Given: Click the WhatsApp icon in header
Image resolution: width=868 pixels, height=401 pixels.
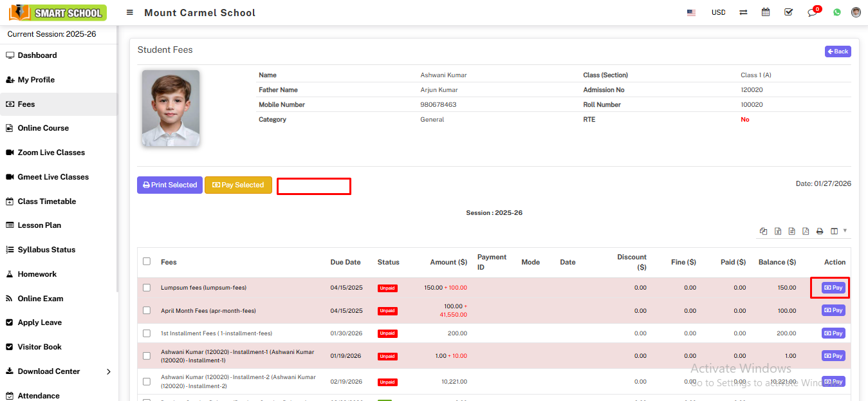Looking at the screenshot, I should (x=836, y=12).
